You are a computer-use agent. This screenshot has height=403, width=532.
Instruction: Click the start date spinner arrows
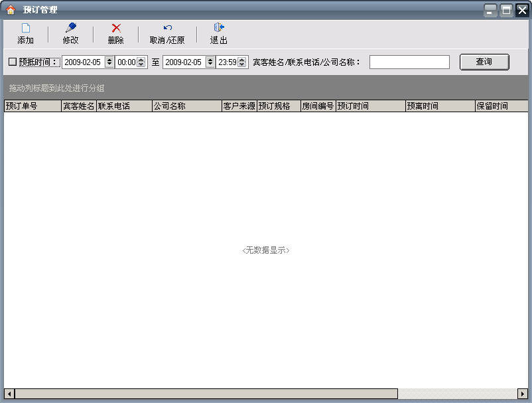coord(109,62)
